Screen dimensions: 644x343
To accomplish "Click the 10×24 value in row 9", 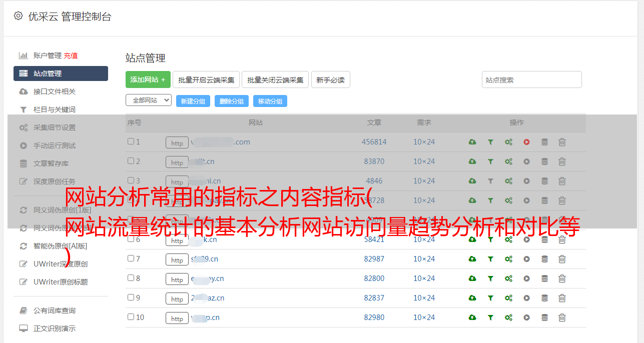I will pyautogui.click(x=424, y=298).
